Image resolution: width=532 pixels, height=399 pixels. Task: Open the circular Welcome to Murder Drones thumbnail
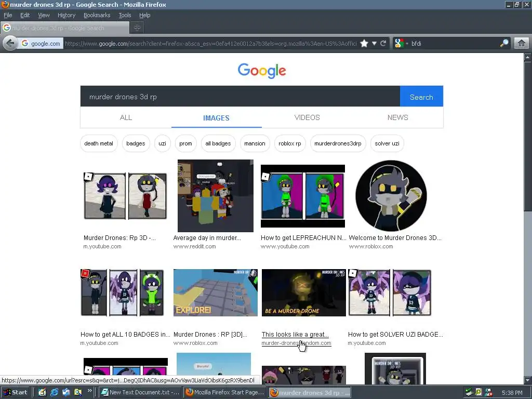[391, 196]
